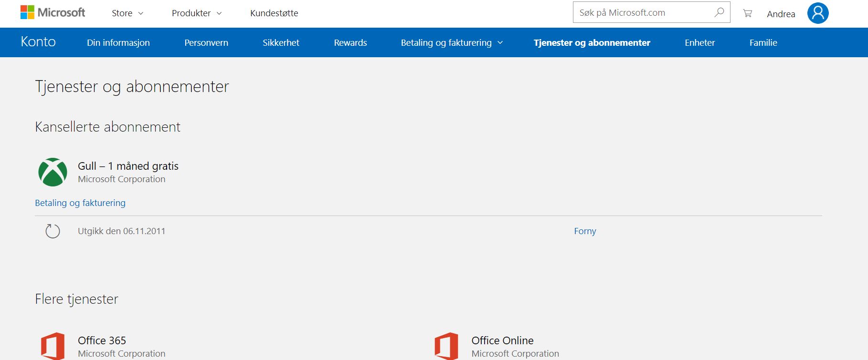Click the Xbox logo icon

click(x=53, y=172)
